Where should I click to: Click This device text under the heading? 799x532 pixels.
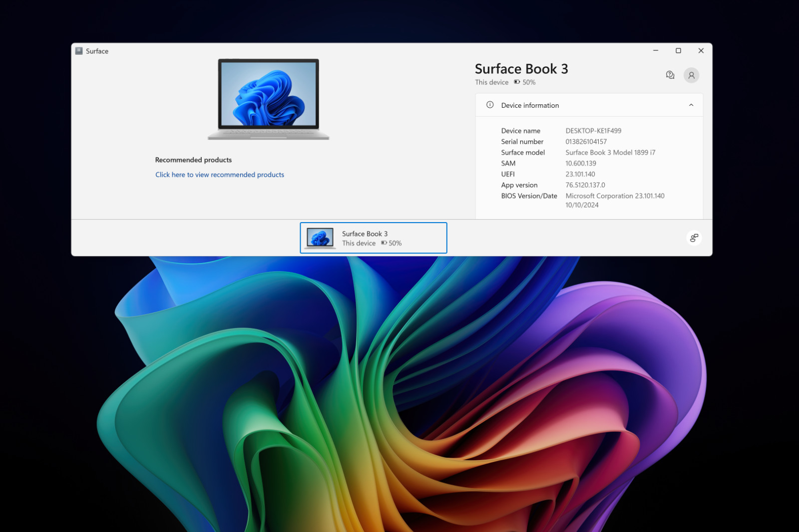(492, 82)
